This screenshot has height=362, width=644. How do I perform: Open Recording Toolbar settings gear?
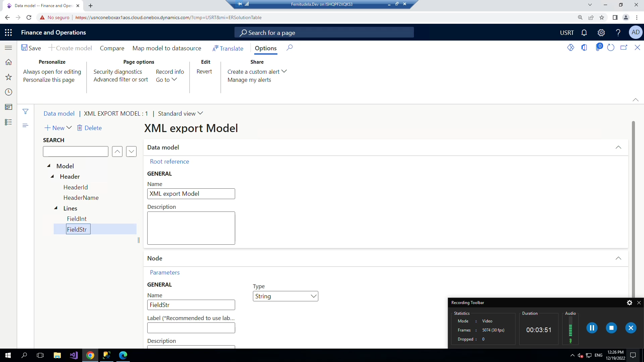[x=629, y=303]
